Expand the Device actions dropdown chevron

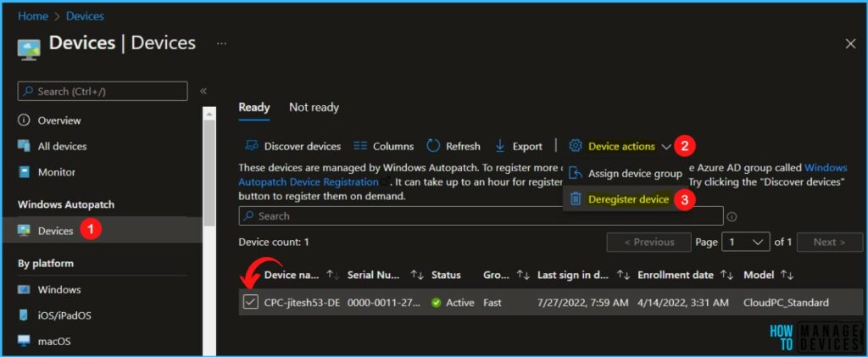click(666, 147)
